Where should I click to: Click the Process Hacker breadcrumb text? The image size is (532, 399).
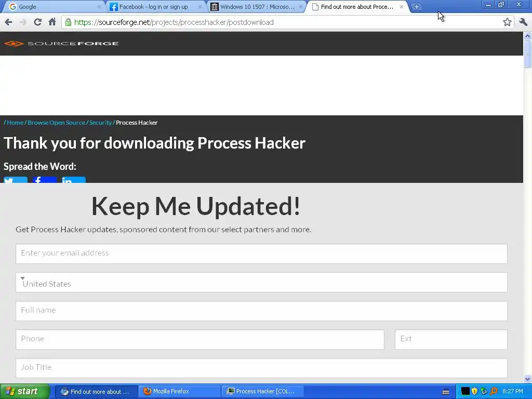click(x=137, y=123)
